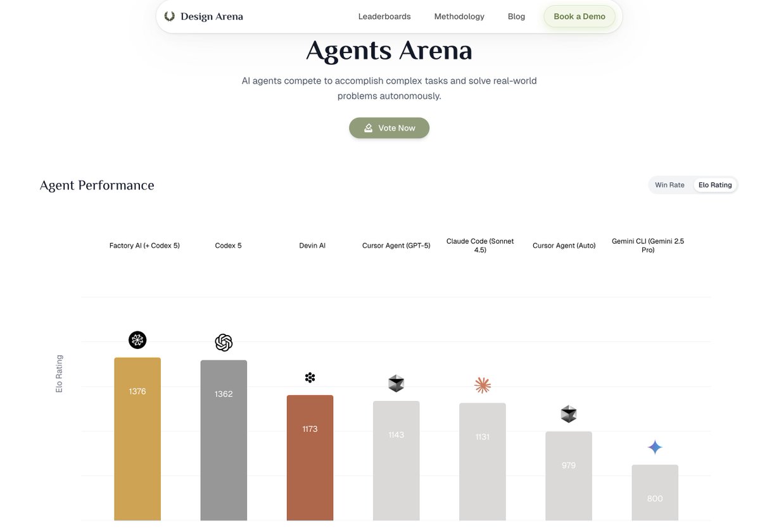Click the vertical Elo Rating axis label
The width and height of the screenshot is (760, 532).
59,374
